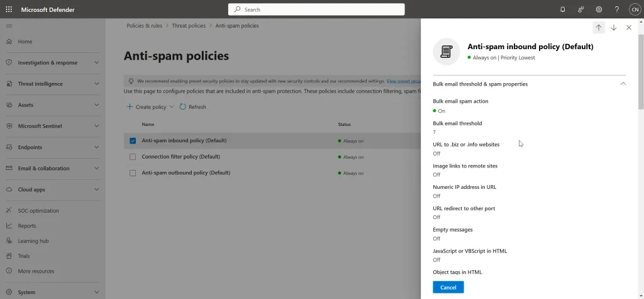Click the Cloud apps cloud icon
The height and width of the screenshot is (299, 644).
tap(9, 189)
